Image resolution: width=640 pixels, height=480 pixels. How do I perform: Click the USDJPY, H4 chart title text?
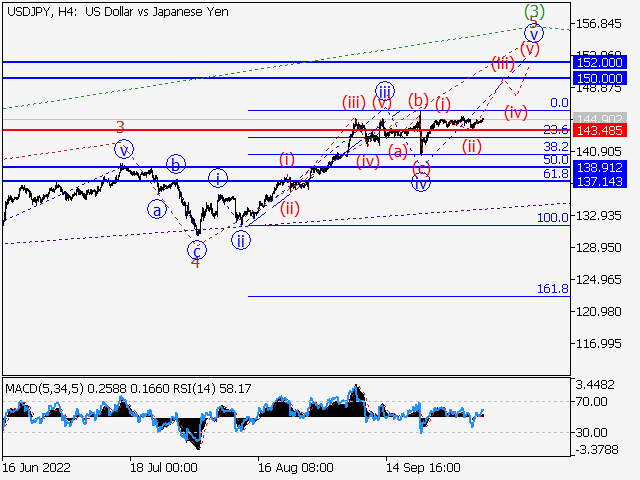[x=118, y=12]
